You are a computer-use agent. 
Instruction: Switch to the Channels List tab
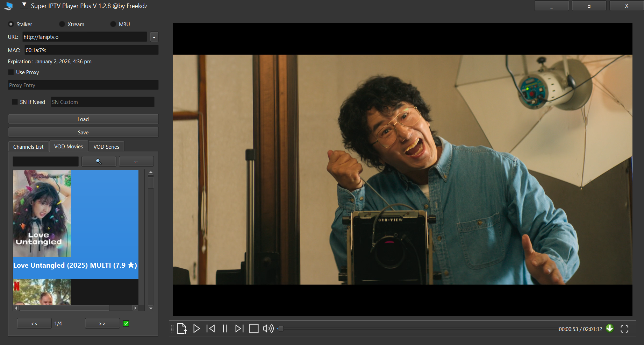[28, 147]
